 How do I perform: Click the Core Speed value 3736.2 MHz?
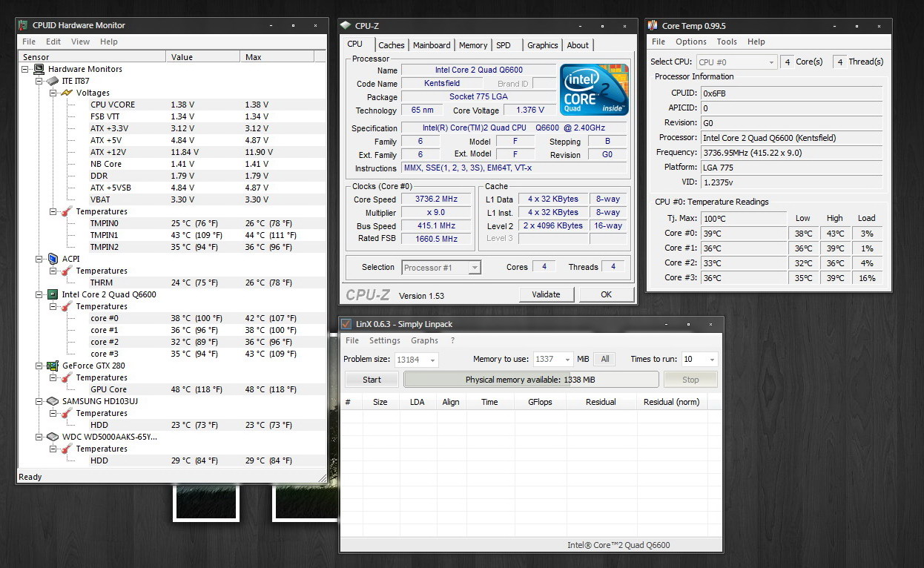(x=437, y=199)
